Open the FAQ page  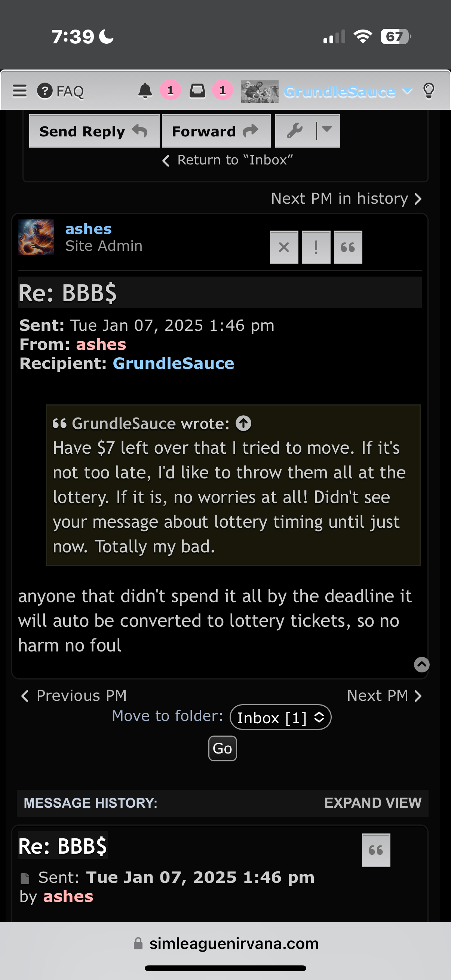click(x=61, y=91)
